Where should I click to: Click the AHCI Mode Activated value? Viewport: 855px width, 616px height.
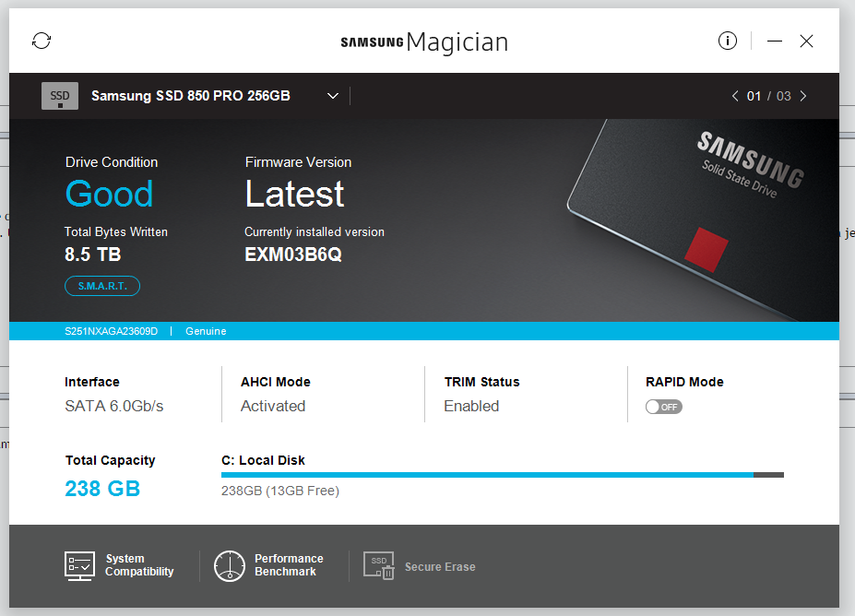coord(273,406)
